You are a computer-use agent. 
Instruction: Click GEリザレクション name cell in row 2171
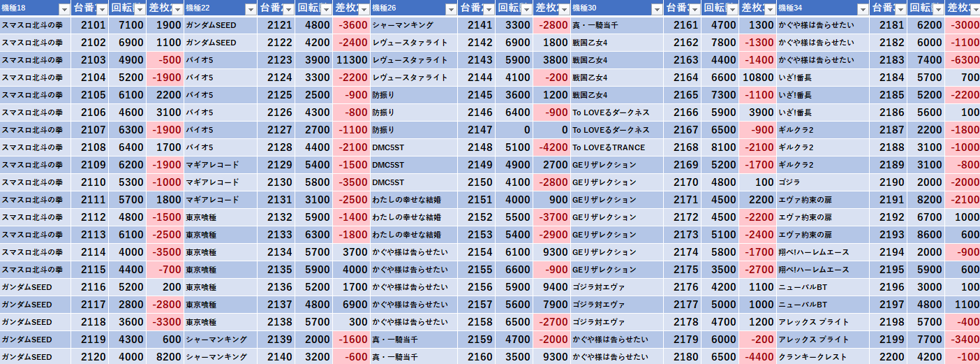coord(616,200)
